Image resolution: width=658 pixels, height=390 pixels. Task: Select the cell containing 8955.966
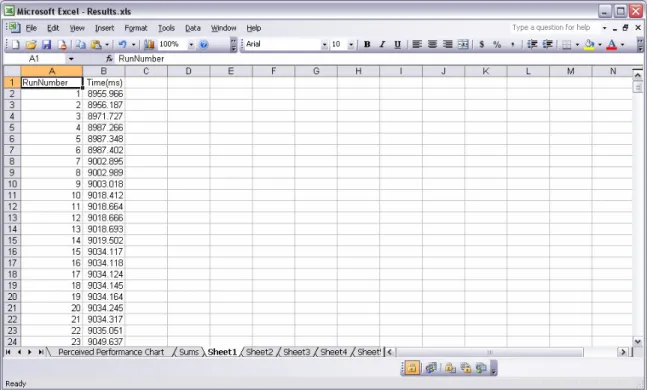coord(104,94)
